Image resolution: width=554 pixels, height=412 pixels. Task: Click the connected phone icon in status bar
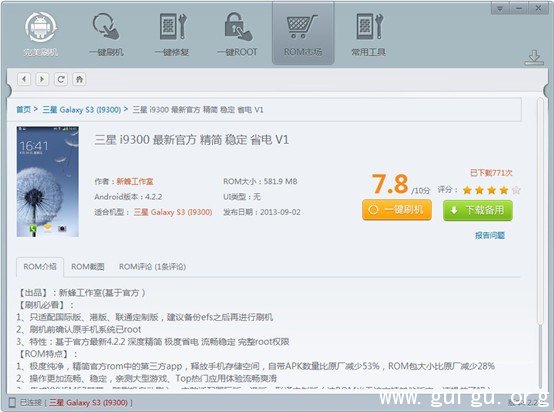[12, 402]
